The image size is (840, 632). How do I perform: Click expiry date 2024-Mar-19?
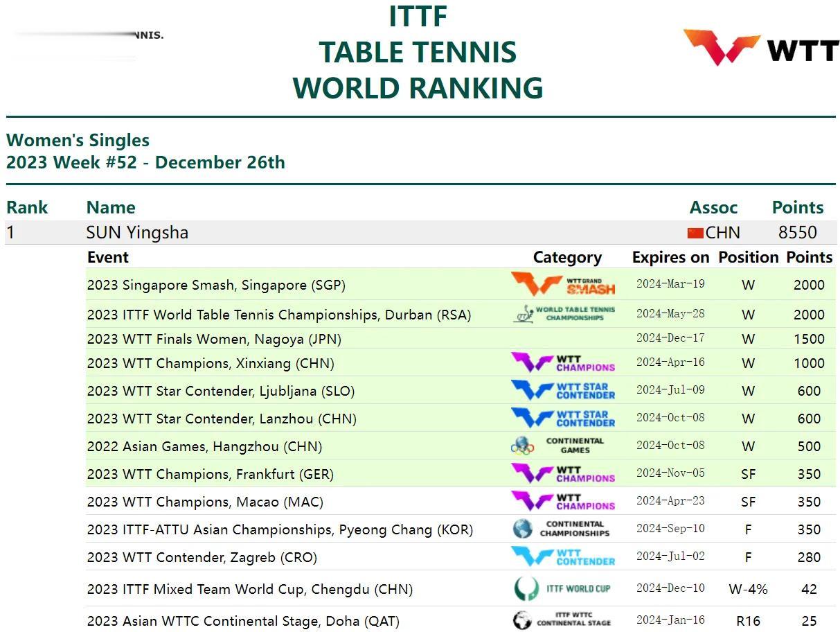pos(670,284)
